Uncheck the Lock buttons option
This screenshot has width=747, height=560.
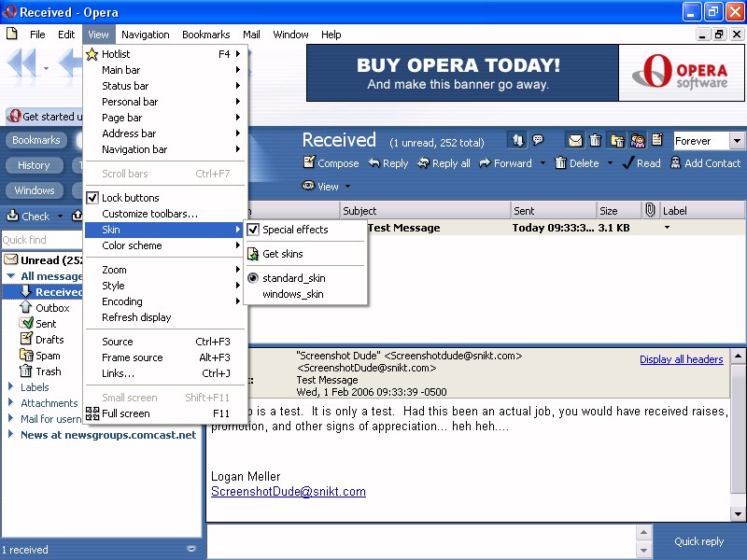click(x=92, y=198)
